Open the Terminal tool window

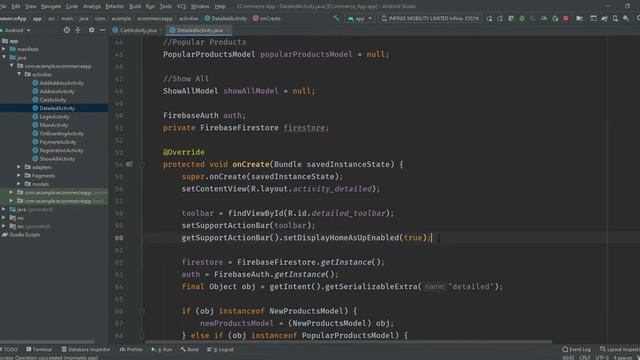click(39, 349)
